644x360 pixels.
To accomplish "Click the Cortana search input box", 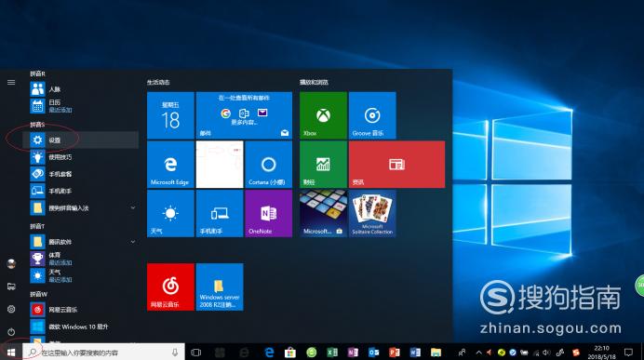I will point(103,353).
